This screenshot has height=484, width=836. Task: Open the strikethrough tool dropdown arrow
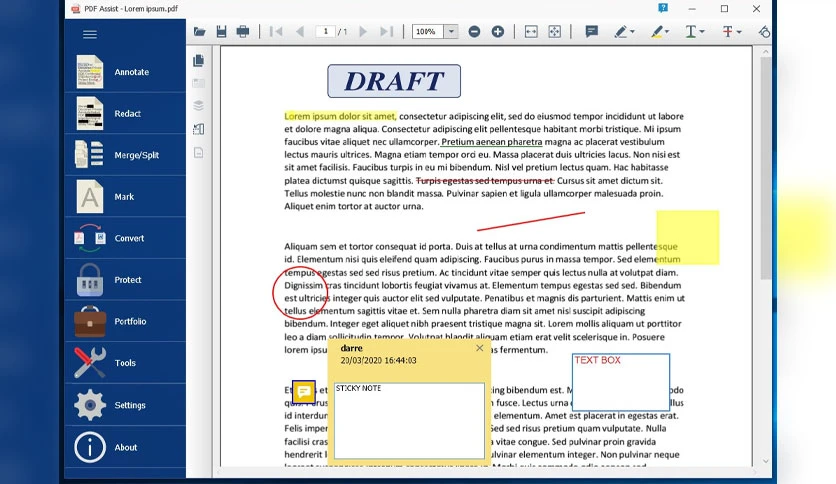[739, 32]
